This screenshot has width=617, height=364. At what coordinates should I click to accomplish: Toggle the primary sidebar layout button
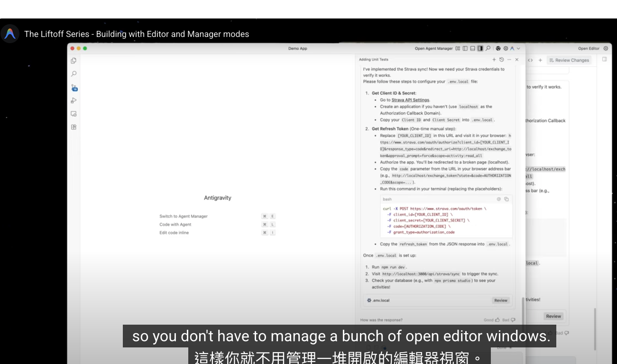click(465, 48)
